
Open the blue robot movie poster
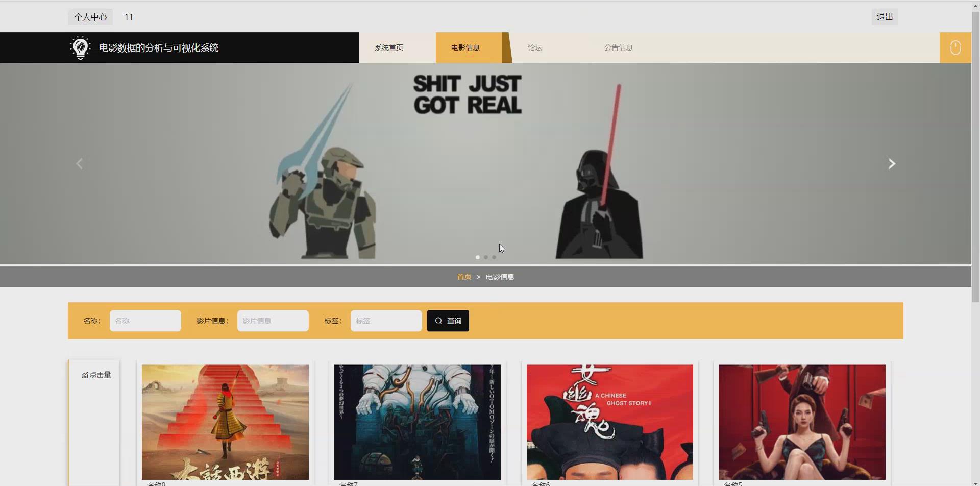point(418,422)
